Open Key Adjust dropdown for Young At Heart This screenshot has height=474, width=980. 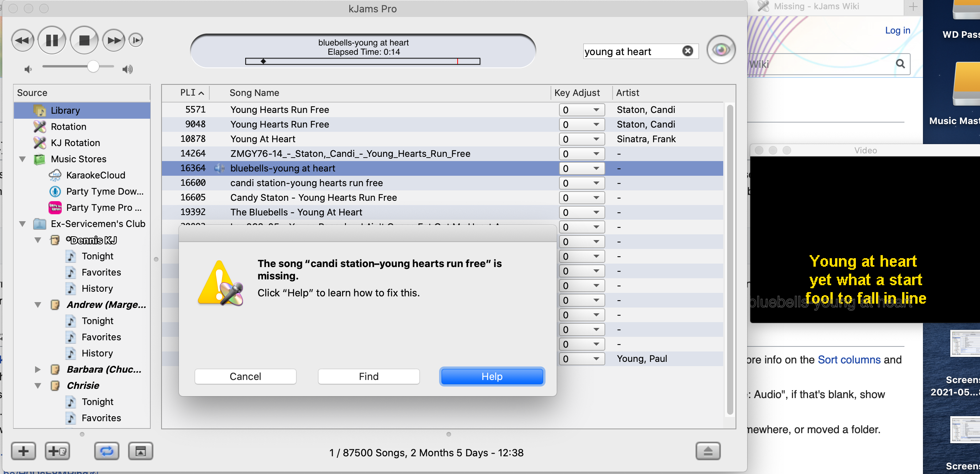pyautogui.click(x=581, y=139)
